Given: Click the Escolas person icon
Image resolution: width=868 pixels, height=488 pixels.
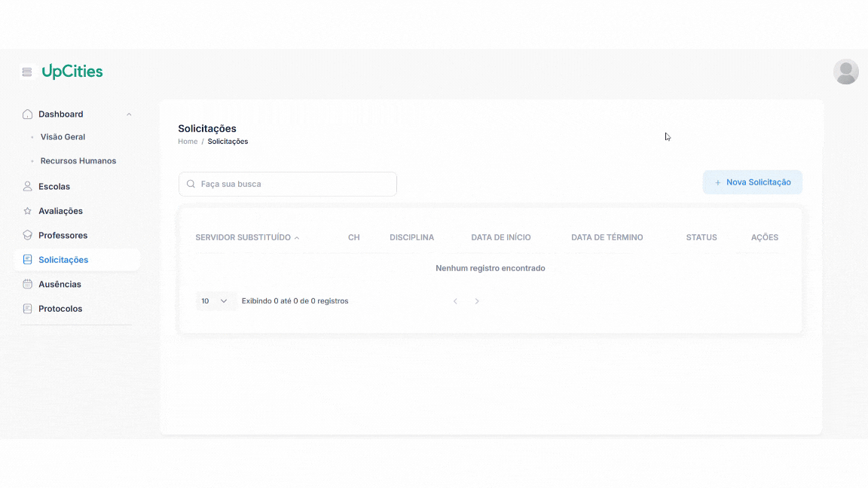Looking at the screenshot, I should [x=27, y=187].
